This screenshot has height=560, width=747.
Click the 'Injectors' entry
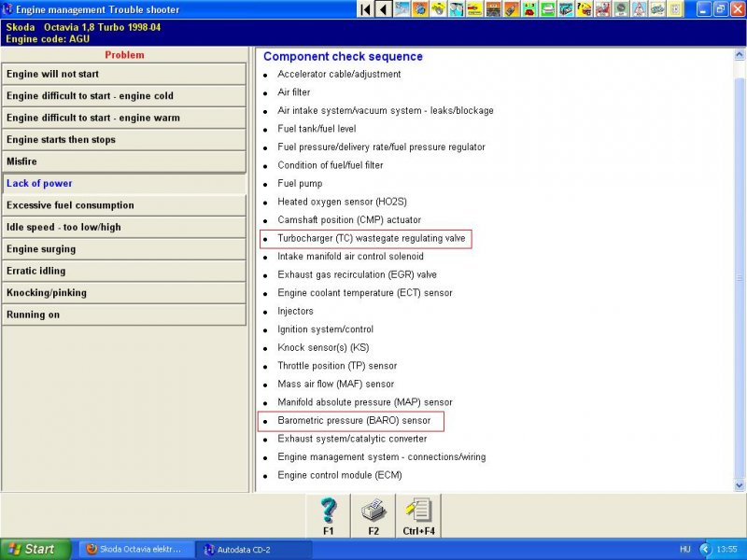295,311
